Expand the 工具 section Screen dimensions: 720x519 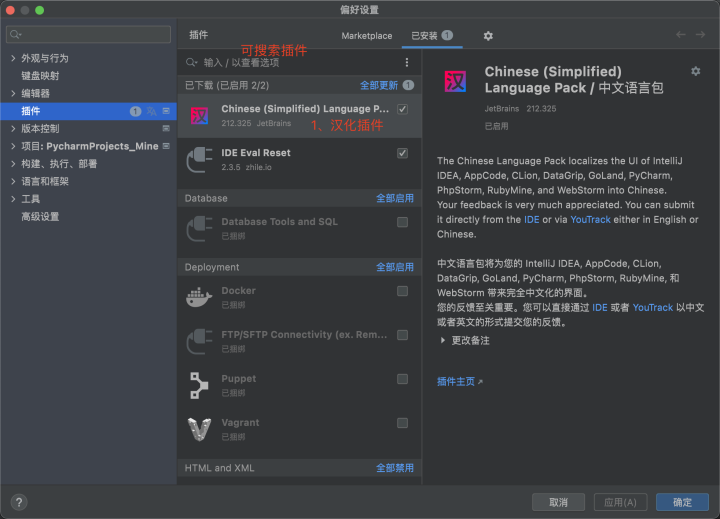(13, 199)
